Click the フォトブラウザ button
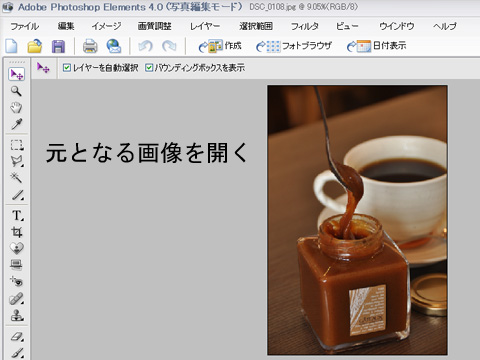The height and width of the screenshot is (360, 480). (294, 46)
